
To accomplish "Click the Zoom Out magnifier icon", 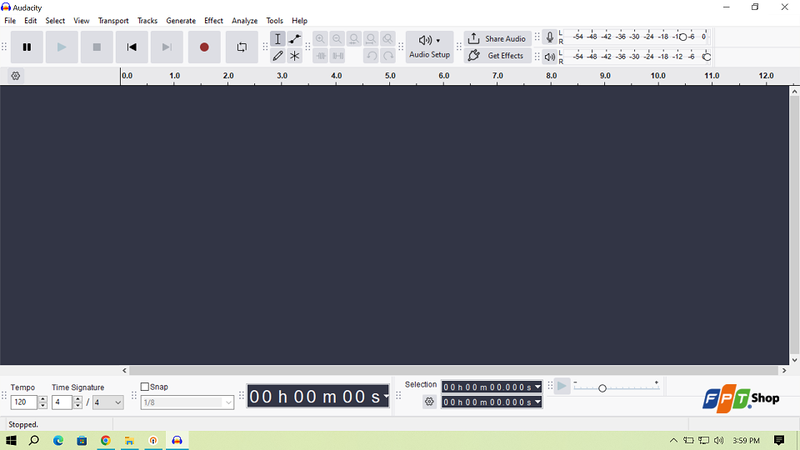I will coord(337,39).
